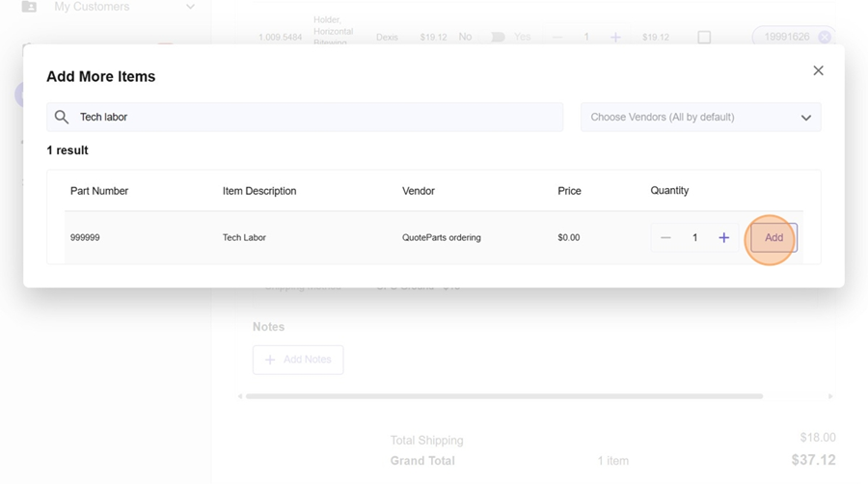Click the search magnifier icon

62,117
